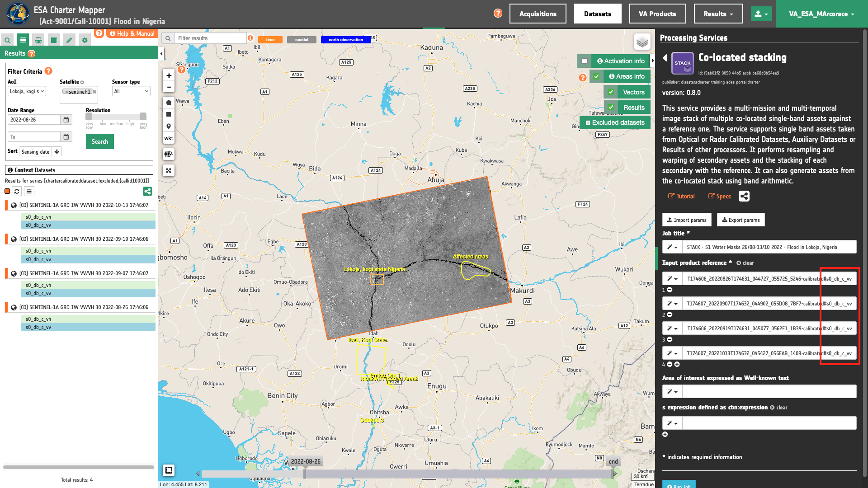Open the From date calendar picker
868x488 pixels.
(x=66, y=120)
